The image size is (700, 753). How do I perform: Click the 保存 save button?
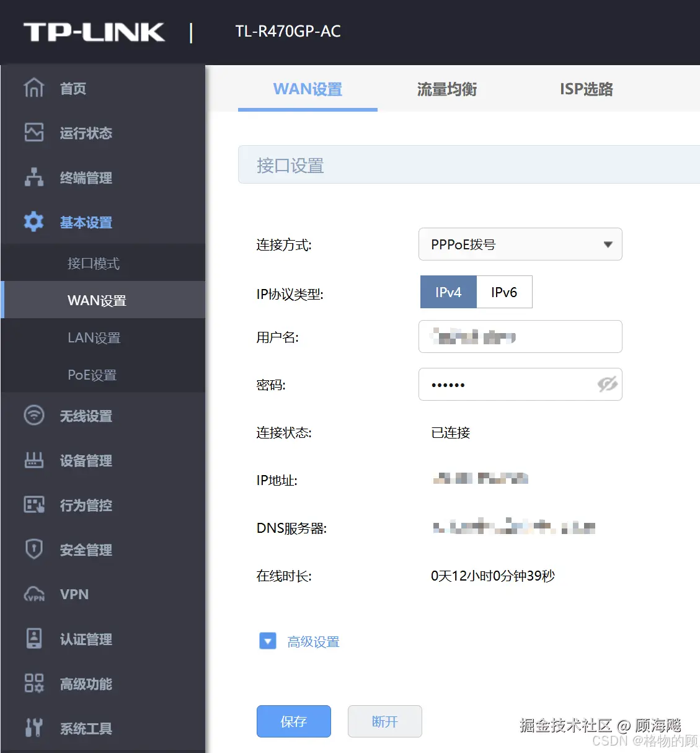coord(293,721)
